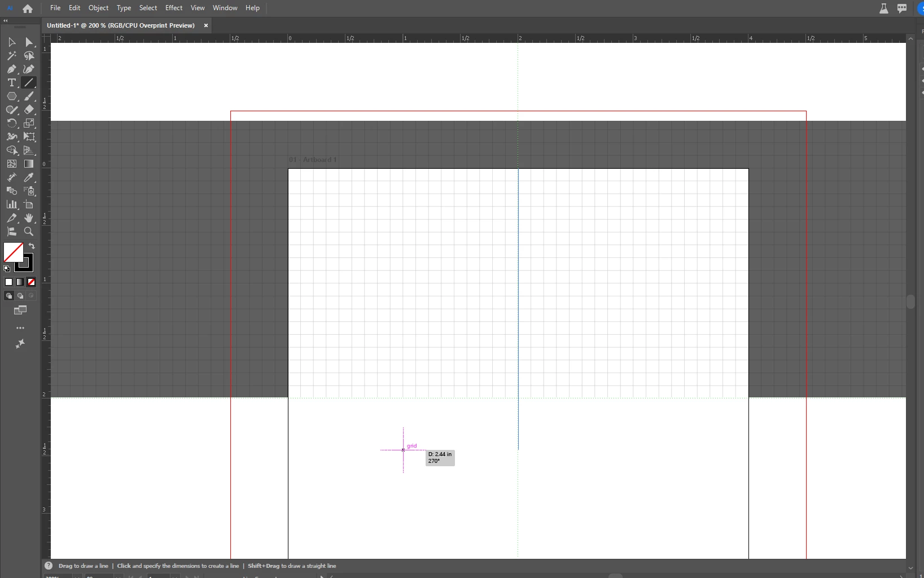Select the Artboard tool

tap(29, 205)
